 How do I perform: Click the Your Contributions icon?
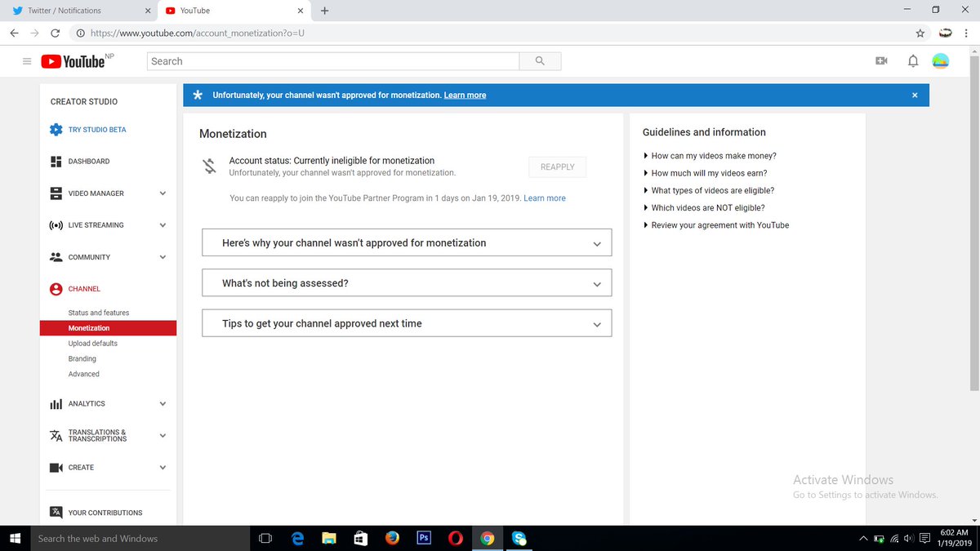(x=56, y=513)
